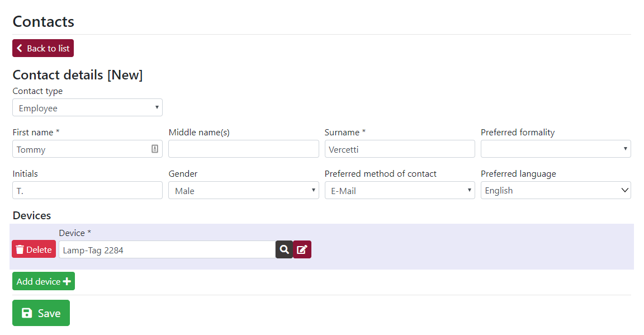The image size is (644, 335).
Task: Click the Add device button
Action: click(44, 281)
